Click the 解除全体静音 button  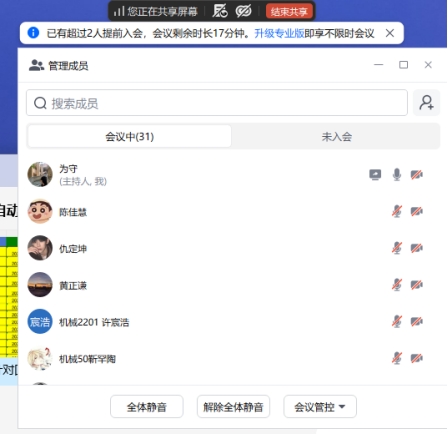pos(233,407)
